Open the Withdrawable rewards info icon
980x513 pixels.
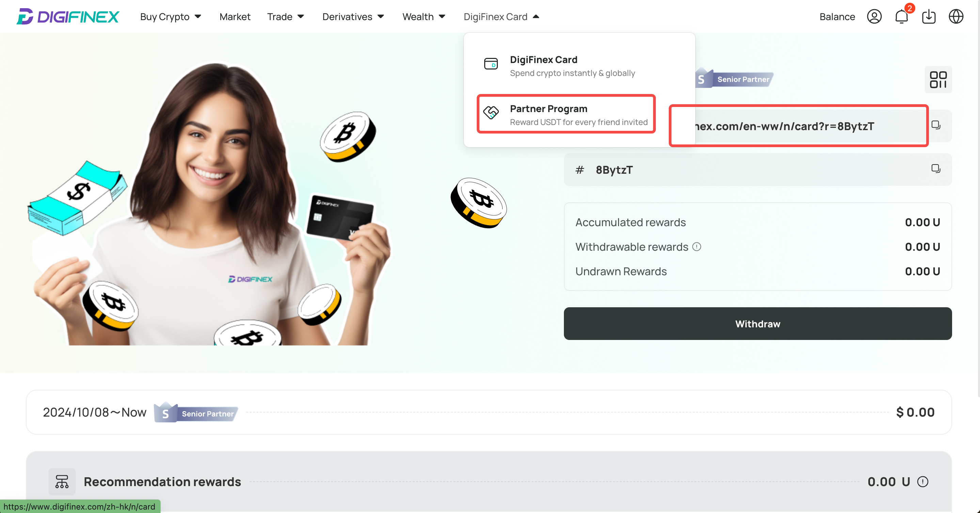coord(697,247)
